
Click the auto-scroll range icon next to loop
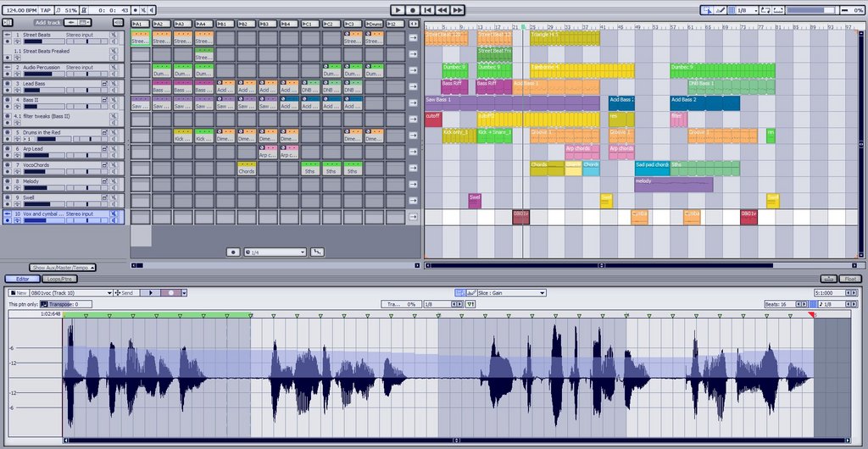778,10
